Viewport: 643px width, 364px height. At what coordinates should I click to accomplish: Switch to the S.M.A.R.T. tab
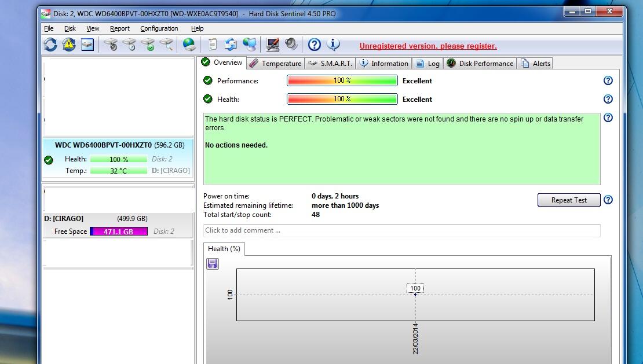331,64
